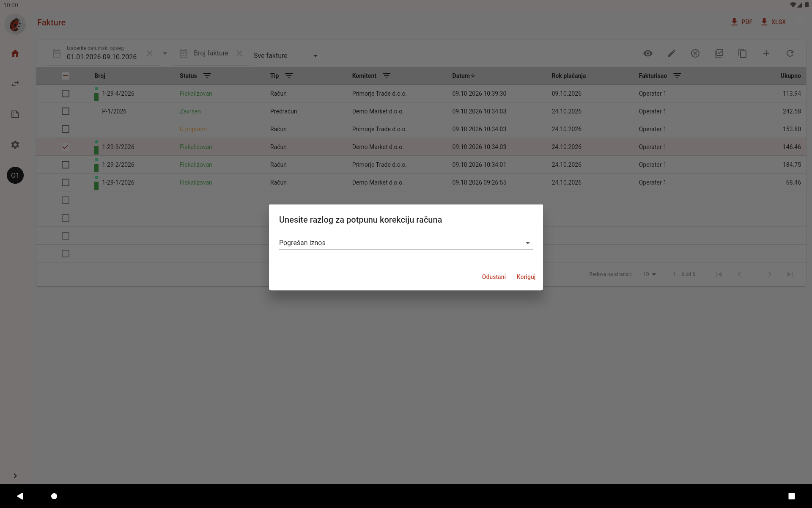The height and width of the screenshot is (508, 812).
Task: Open settings gear in sidebar
Action: [x=15, y=145]
